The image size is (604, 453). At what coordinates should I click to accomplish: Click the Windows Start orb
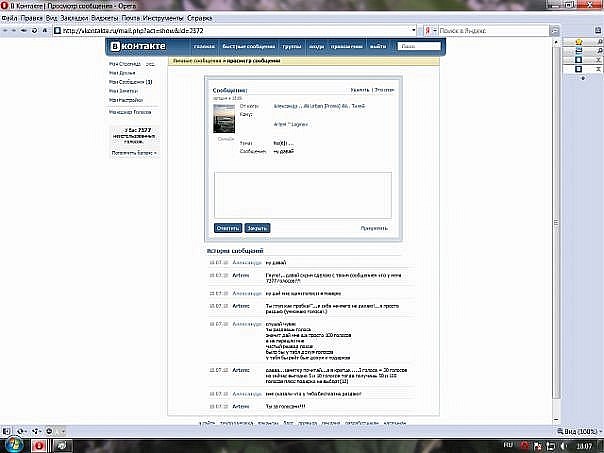[x=13, y=445]
